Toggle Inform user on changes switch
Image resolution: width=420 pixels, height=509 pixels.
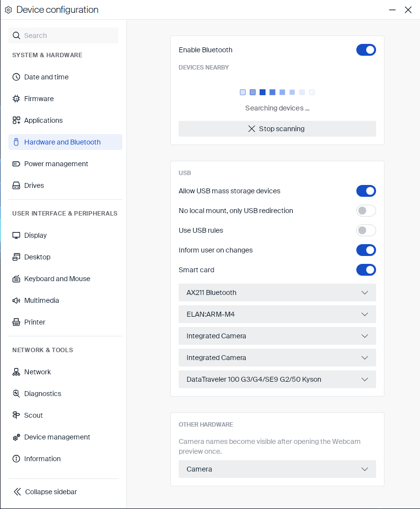point(366,250)
